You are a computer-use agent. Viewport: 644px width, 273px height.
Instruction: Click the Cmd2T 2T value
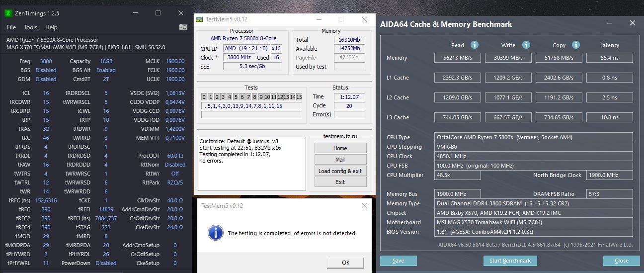(106, 79)
